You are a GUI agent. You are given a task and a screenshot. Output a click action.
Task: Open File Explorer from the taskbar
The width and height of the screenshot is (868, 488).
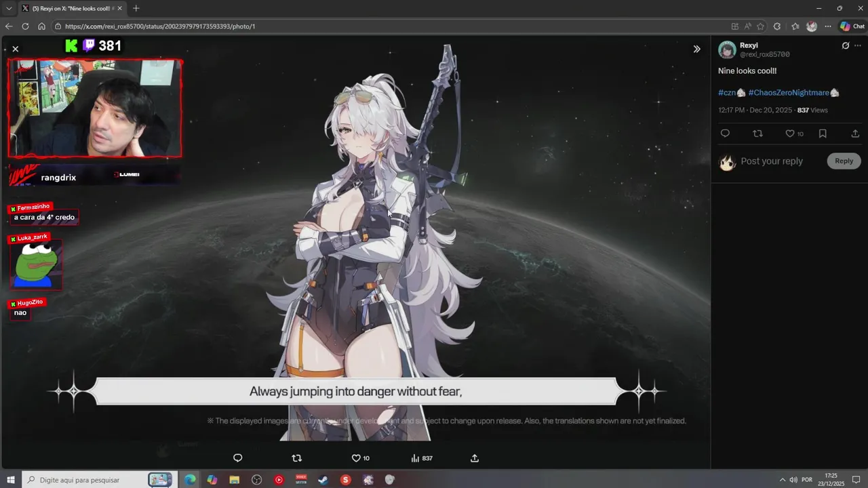(x=235, y=480)
